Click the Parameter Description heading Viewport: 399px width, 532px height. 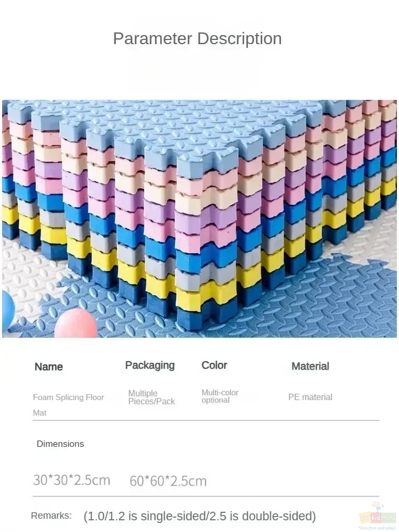[x=197, y=38]
